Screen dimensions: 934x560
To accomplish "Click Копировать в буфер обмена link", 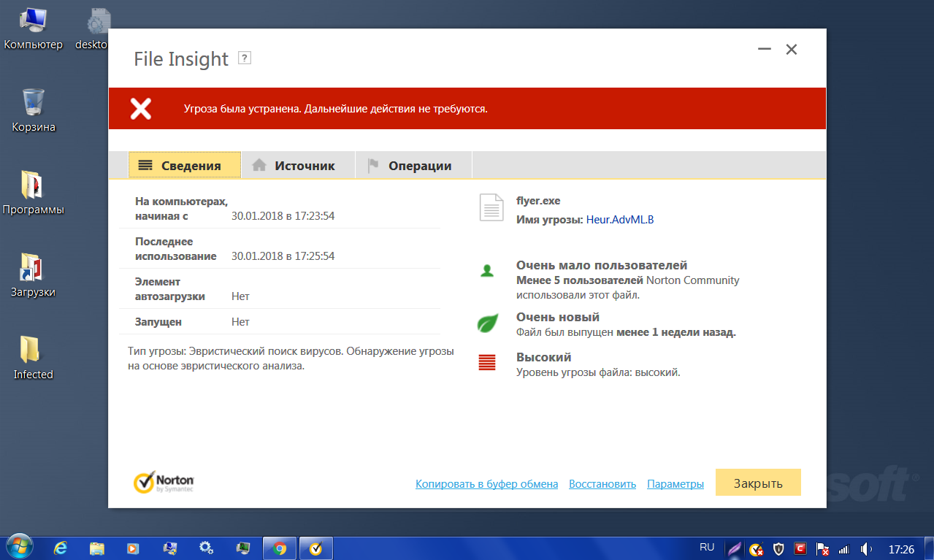I will (486, 484).
